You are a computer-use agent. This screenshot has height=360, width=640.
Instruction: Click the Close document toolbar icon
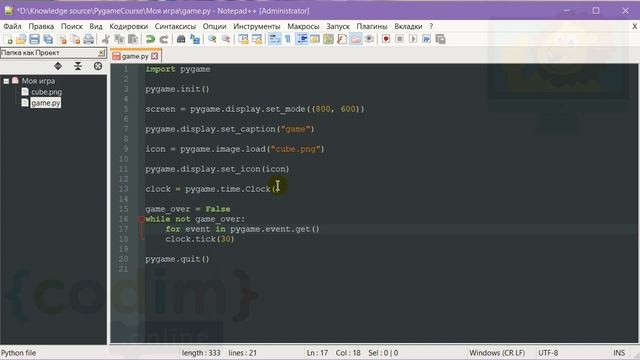(62, 39)
